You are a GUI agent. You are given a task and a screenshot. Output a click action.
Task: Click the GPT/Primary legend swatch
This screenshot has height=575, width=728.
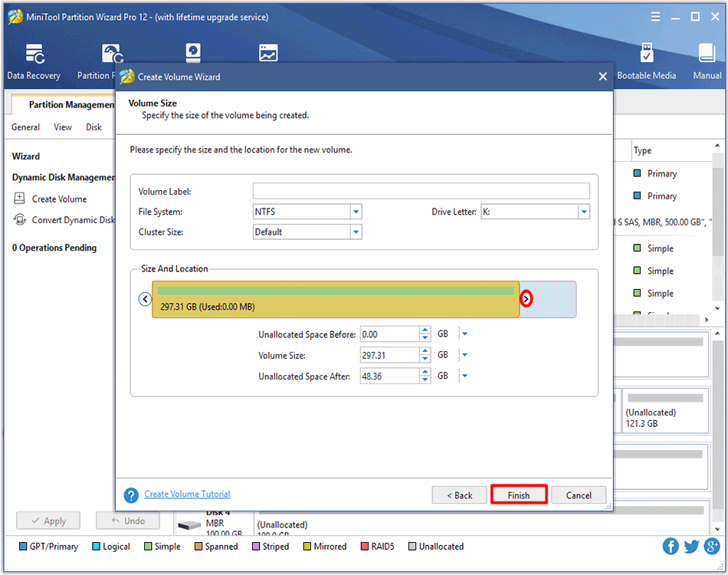(23, 546)
